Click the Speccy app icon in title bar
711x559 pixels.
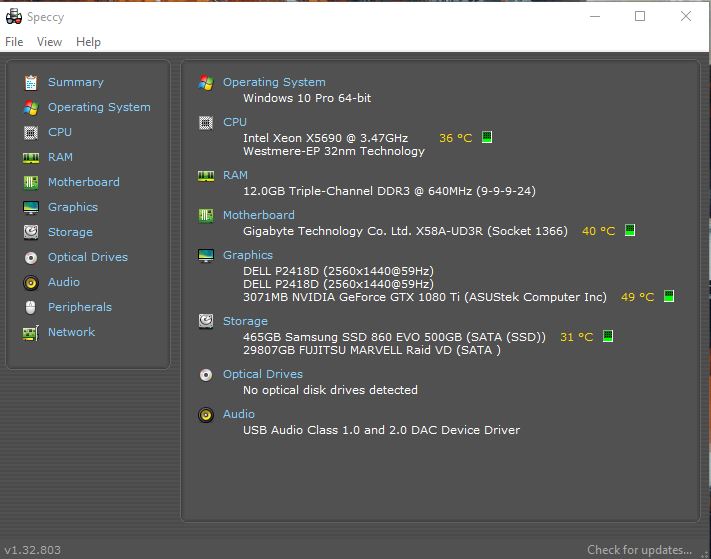click(14, 17)
